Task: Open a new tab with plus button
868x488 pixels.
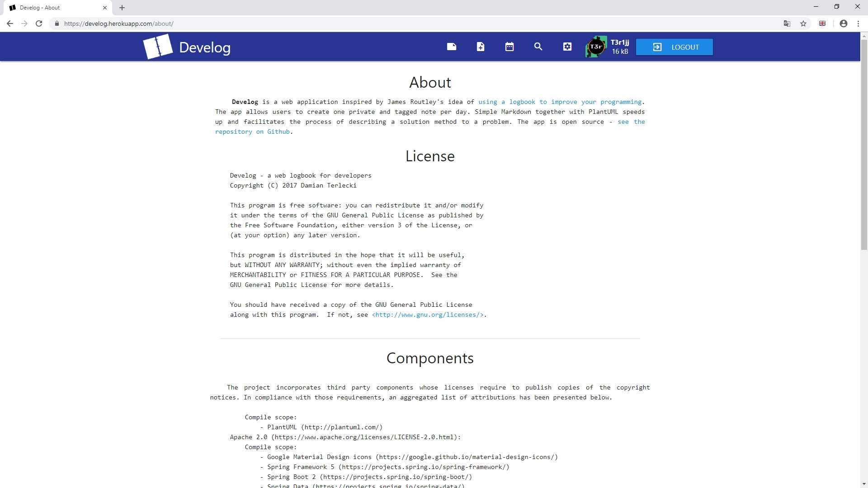Action: (122, 8)
